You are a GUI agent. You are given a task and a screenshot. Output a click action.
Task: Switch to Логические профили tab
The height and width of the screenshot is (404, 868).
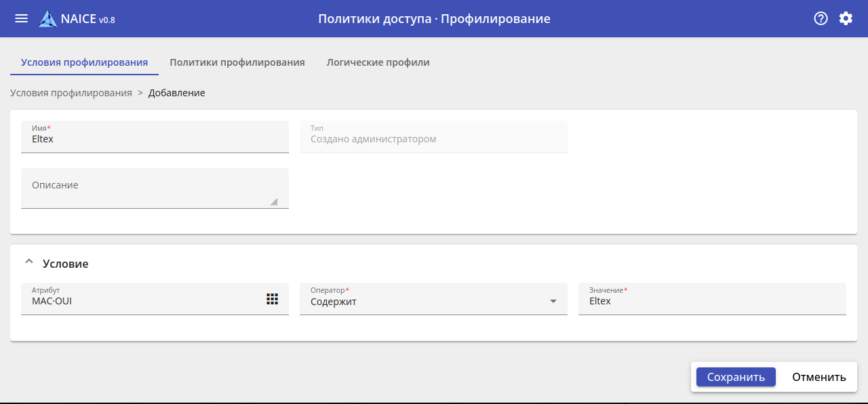point(378,62)
